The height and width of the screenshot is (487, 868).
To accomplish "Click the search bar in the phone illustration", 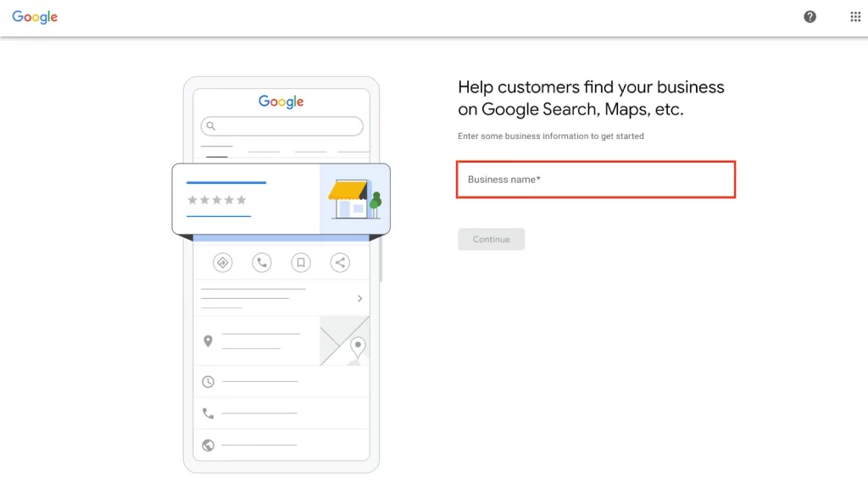I will tap(281, 126).
